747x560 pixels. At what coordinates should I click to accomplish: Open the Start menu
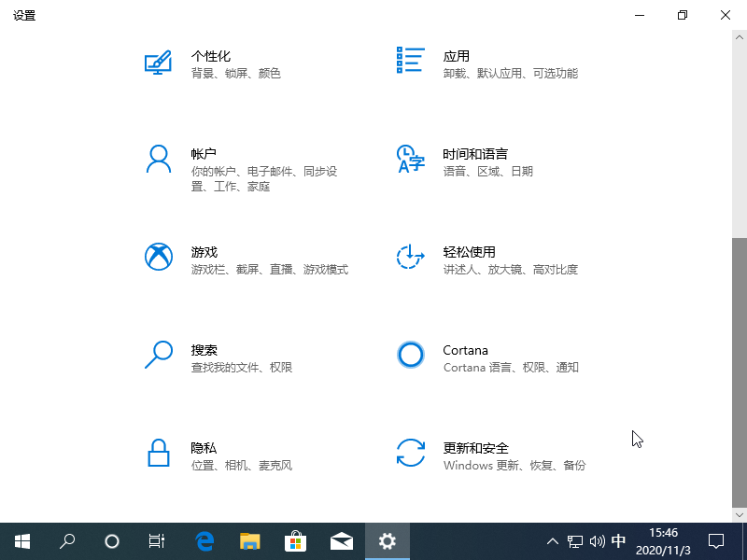click(x=22, y=541)
